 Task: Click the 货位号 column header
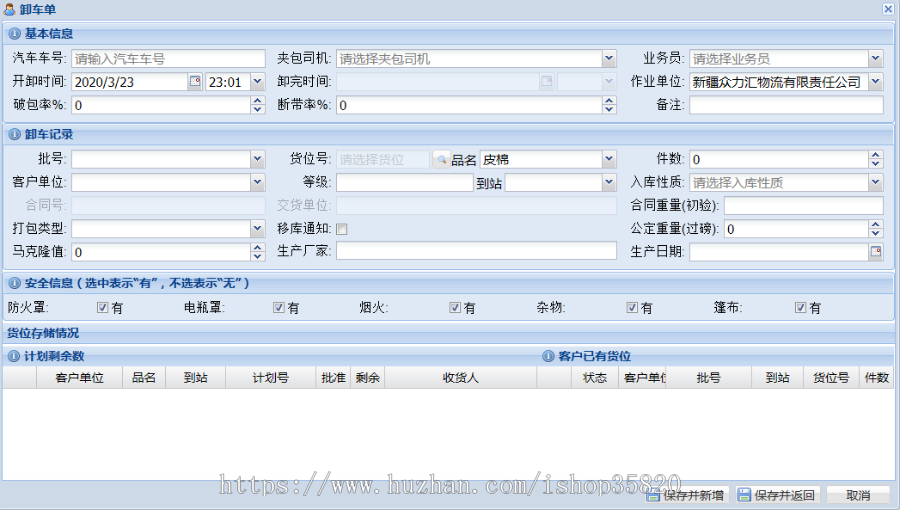pos(831,377)
